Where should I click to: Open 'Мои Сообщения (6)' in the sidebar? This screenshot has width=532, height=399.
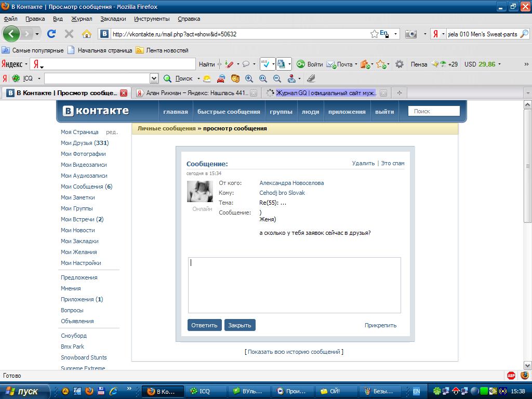(87, 187)
